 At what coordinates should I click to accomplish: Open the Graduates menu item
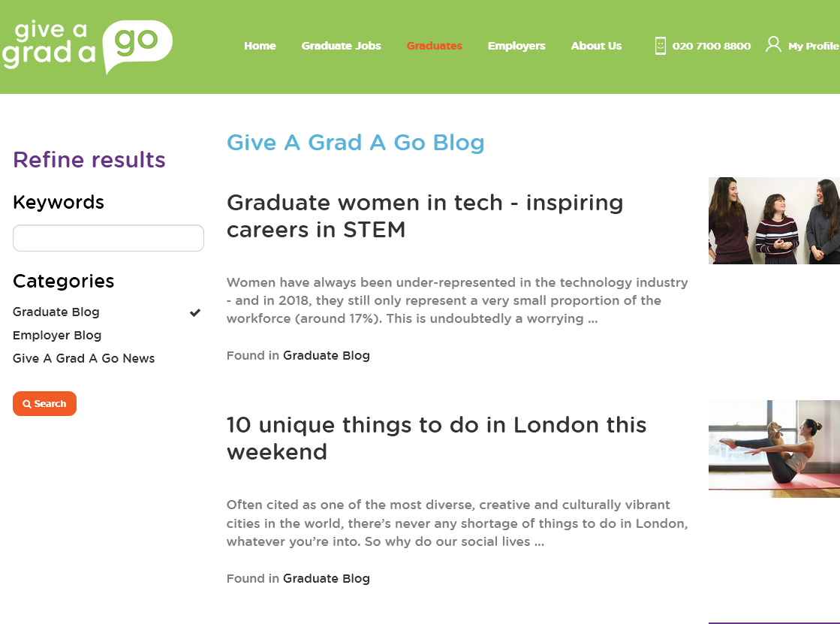tap(434, 46)
